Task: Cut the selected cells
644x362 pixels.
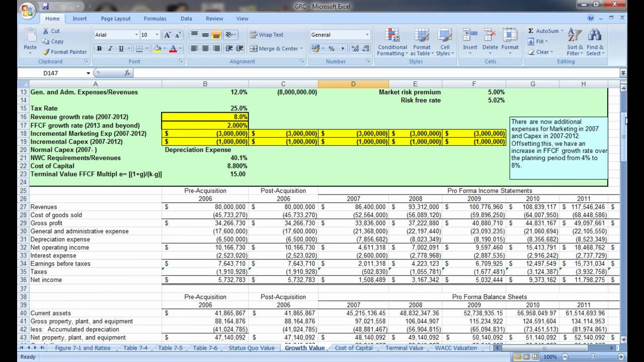Action: pos(51,31)
